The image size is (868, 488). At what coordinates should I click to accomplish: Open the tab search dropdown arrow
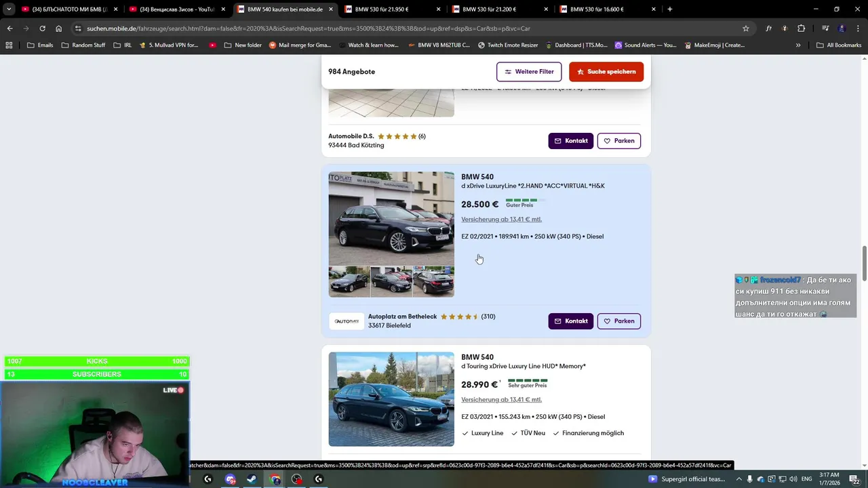click(9, 9)
